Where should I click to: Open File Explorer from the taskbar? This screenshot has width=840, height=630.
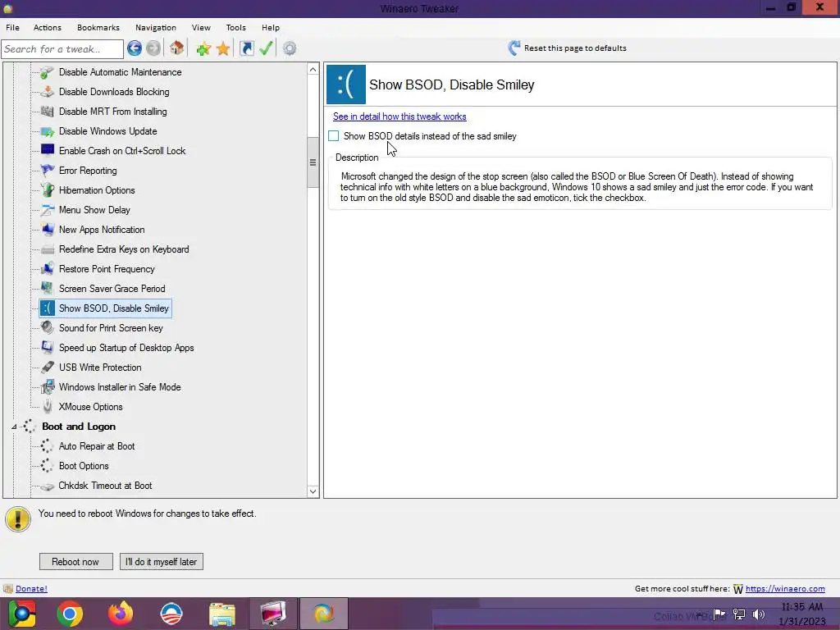222,614
